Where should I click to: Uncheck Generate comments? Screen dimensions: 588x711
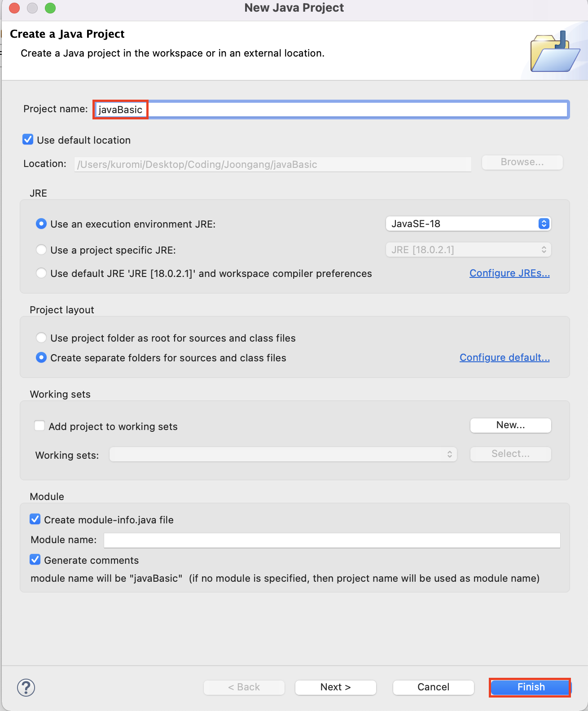(35, 560)
